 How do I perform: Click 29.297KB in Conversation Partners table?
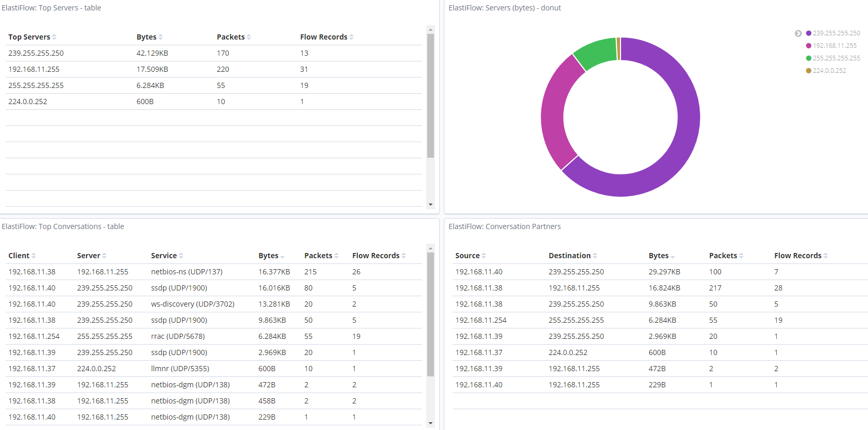(664, 272)
